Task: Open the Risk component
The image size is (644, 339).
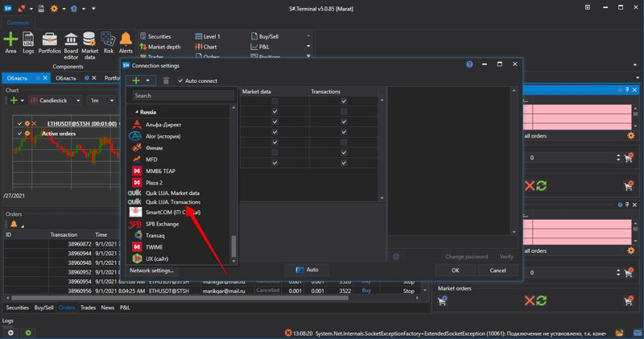Action: [109, 43]
